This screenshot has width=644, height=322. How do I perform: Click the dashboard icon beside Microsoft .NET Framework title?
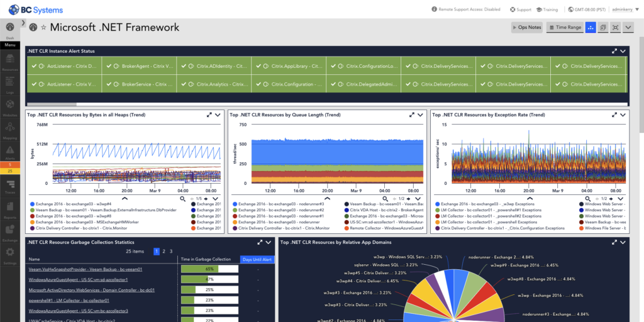(x=33, y=28)
